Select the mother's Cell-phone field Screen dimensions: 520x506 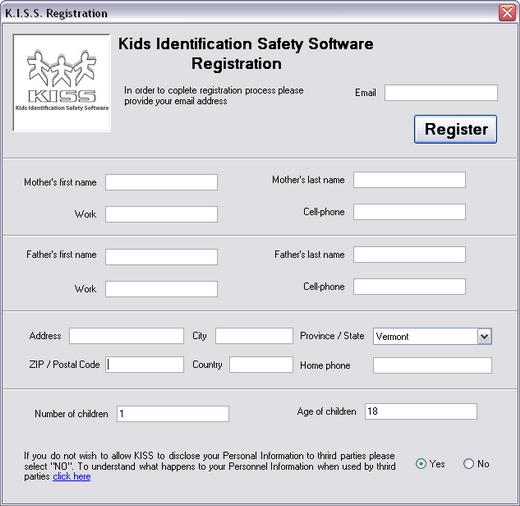pos(410,212)
